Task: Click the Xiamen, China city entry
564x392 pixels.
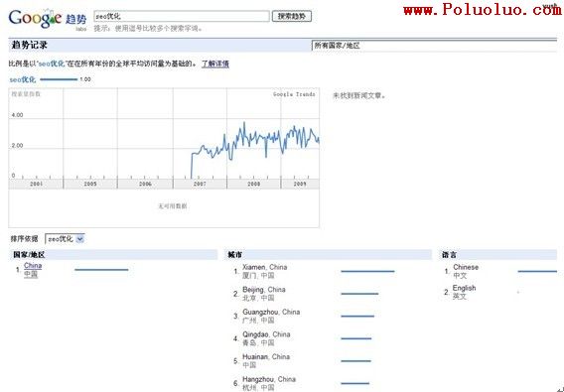Action: pyautogui.click(x=265, y=272)
